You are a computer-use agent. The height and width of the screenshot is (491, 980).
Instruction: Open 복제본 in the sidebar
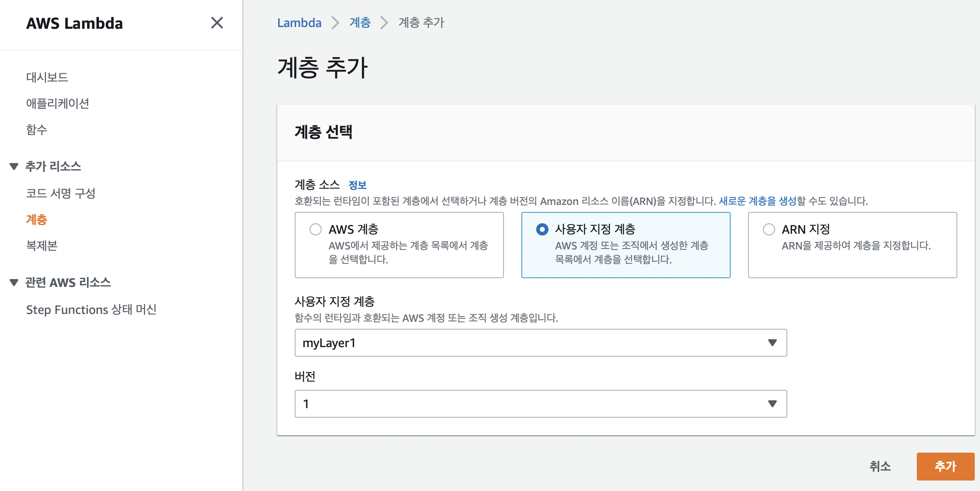42,245
